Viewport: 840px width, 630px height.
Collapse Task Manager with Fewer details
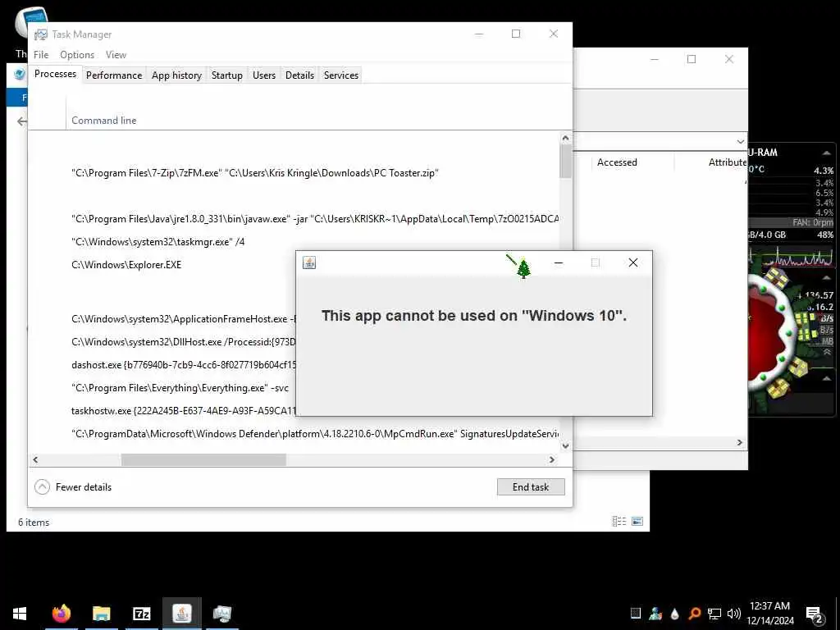(x=73, y=487)
